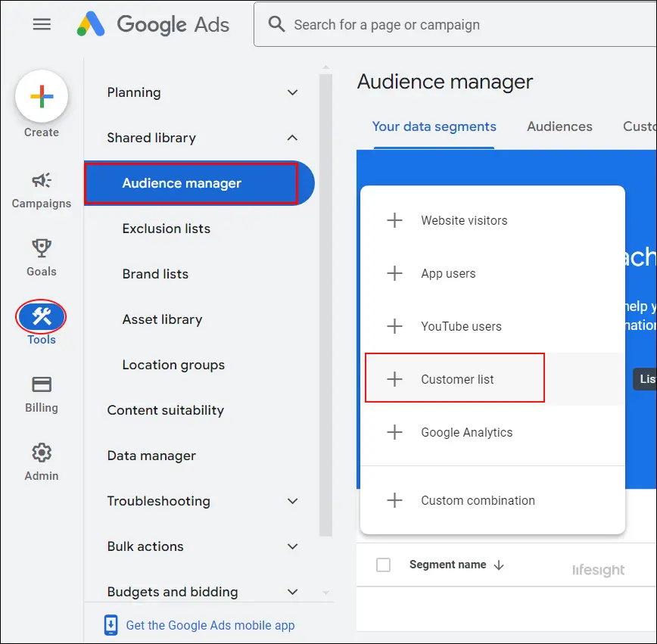The width and height of the screenshot is (657, 644).
Task: Click plus icon beside Website visitors
Action: [394, 220]
